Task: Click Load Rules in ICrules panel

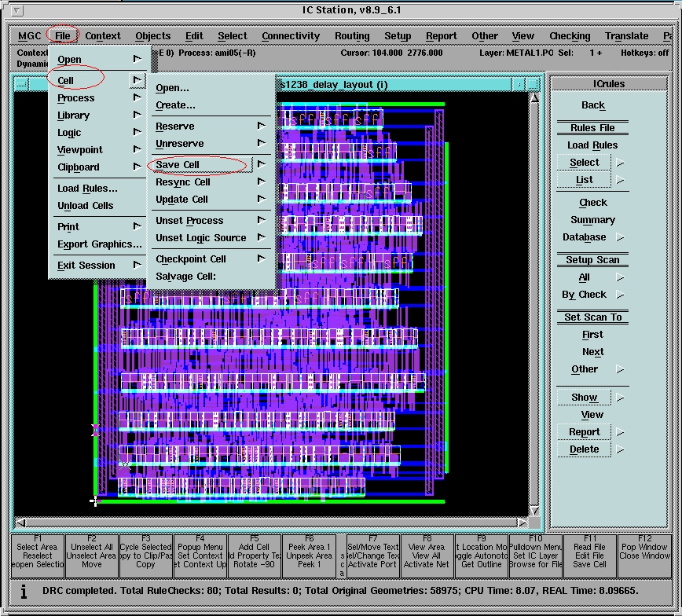Action: pyautogui.click(x=592, y=145)
